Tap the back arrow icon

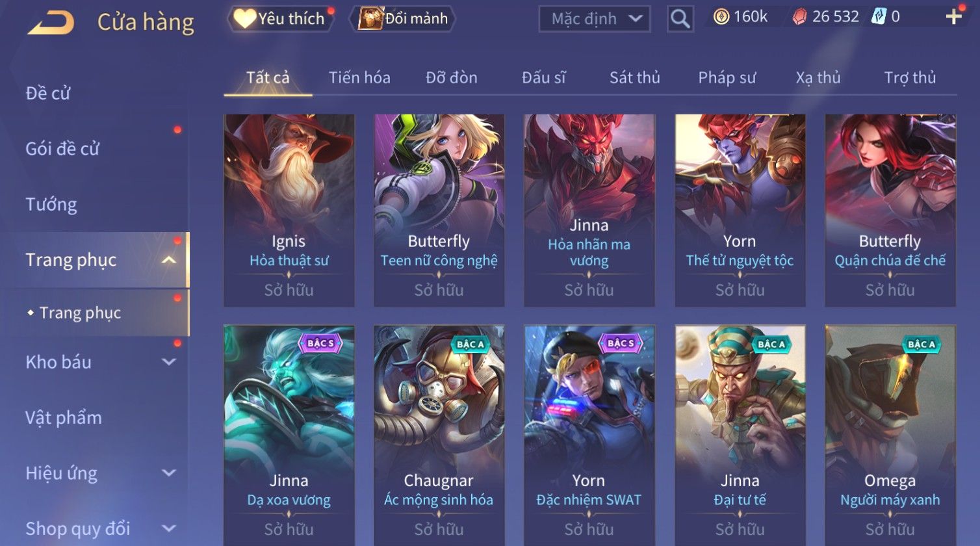coord(51,23)
